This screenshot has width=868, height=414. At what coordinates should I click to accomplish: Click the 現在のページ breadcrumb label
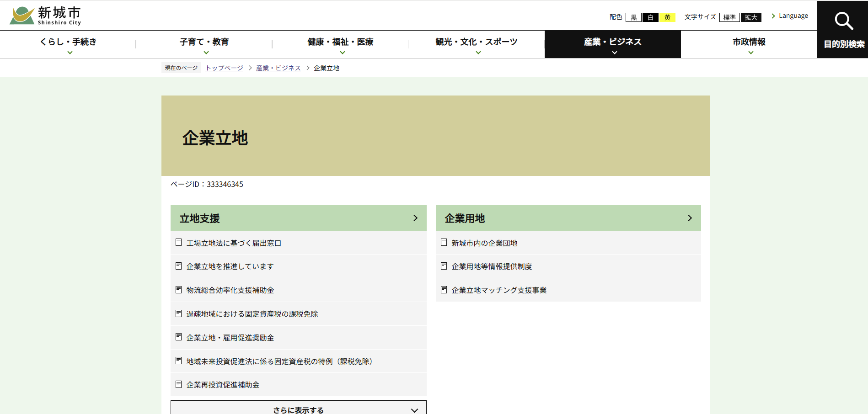click(x=181, y=68)
